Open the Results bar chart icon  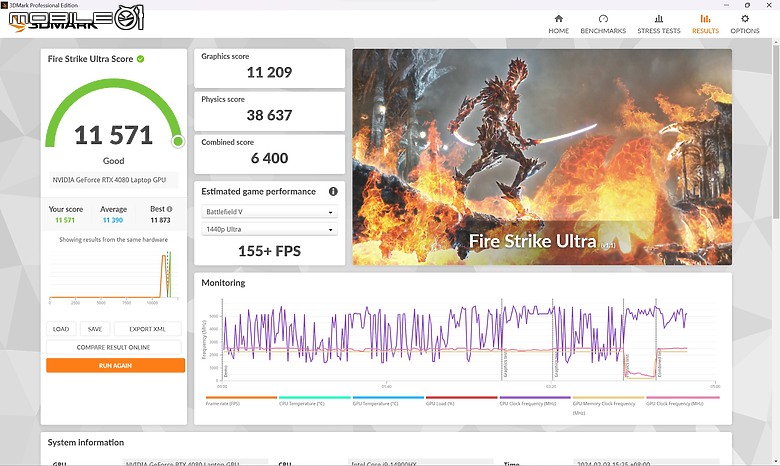705,19
